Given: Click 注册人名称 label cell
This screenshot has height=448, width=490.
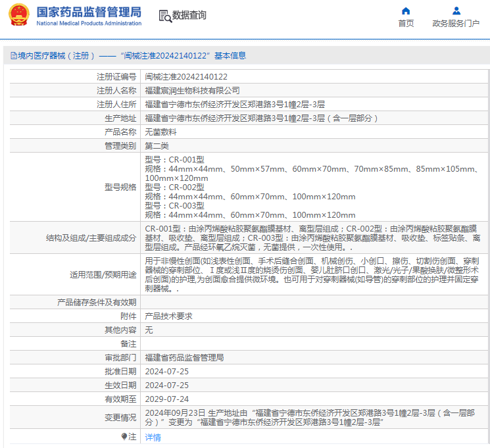Looking at the screenshot, I should (116, 90).
